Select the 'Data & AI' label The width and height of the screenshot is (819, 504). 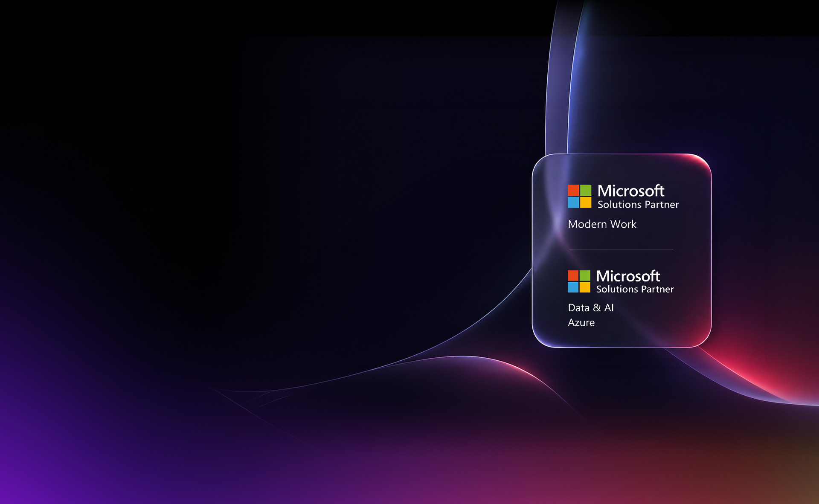click(x=591, y=308)
